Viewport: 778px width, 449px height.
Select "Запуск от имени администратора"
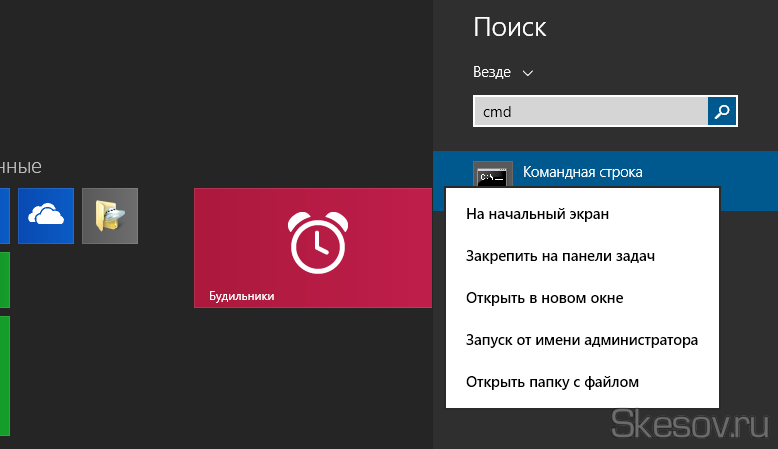click(x=581, y=340)
